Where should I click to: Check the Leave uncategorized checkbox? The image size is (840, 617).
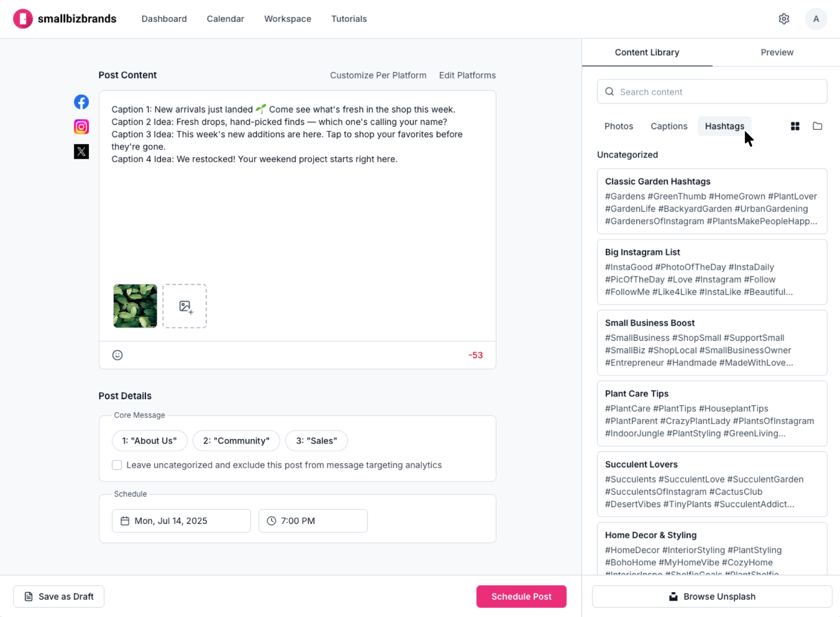(117, 465)
